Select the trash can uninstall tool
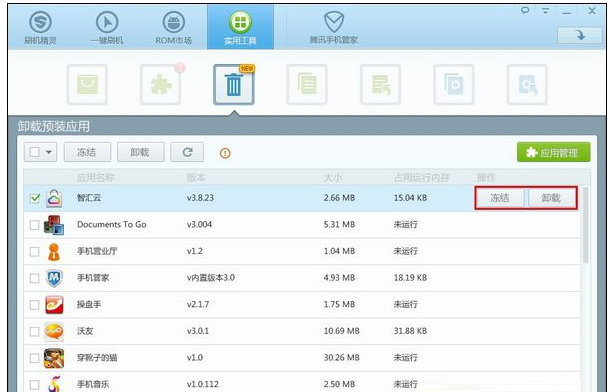The image size is (608, 392). 233,85
